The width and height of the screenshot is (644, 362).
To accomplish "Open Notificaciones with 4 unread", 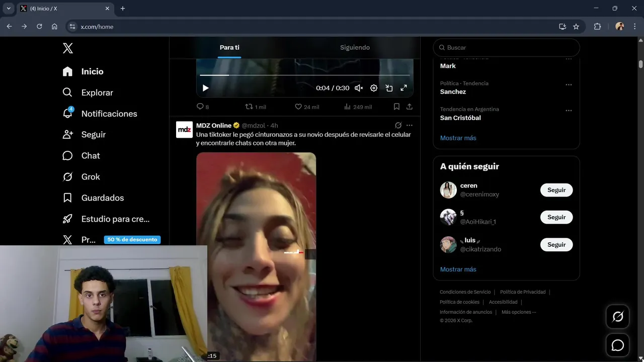I will (100, 114).
